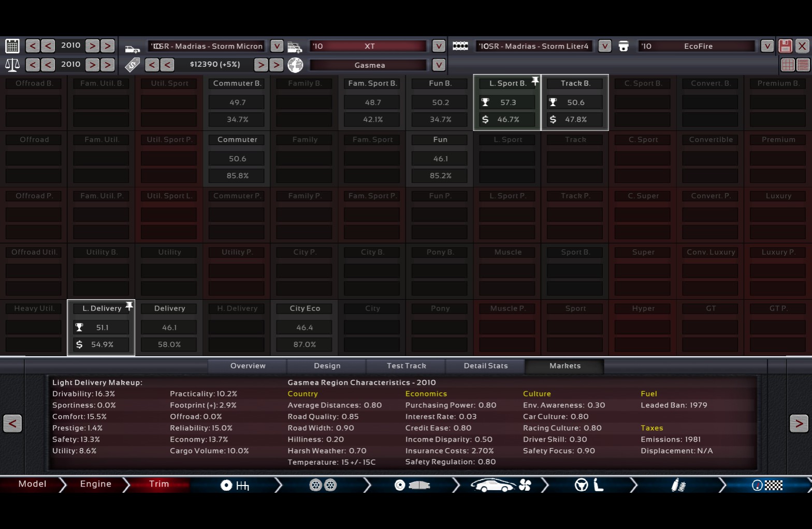Show previous info page with left arrow
Image resolution: width=812 pixels, height=529 pixels.
(x=12, y=423)
